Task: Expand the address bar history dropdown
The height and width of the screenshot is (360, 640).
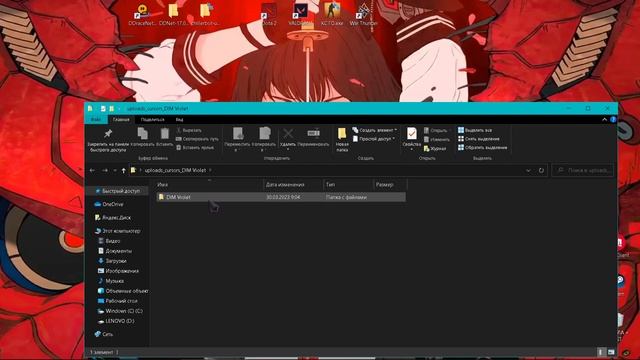Action: click(x=528, y=170)
